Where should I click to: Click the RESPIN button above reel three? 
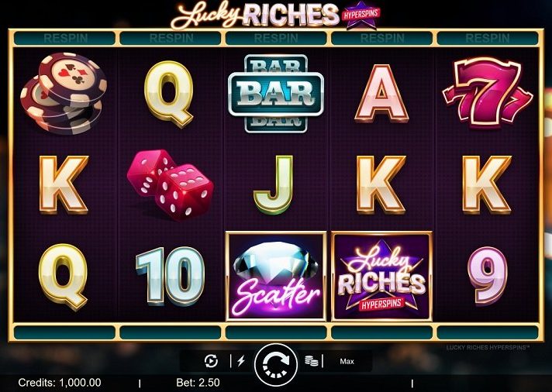pyautogui.click(x=276, y=38)
